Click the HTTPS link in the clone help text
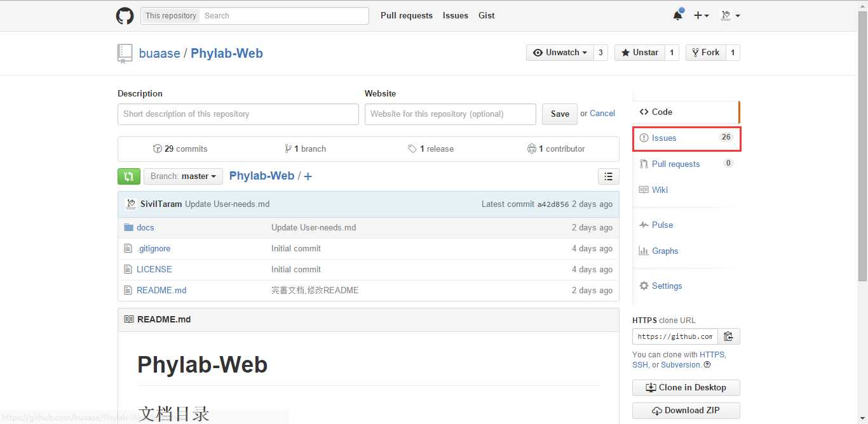The height and width of the screenshot is (424, 868). click(712, 355)
